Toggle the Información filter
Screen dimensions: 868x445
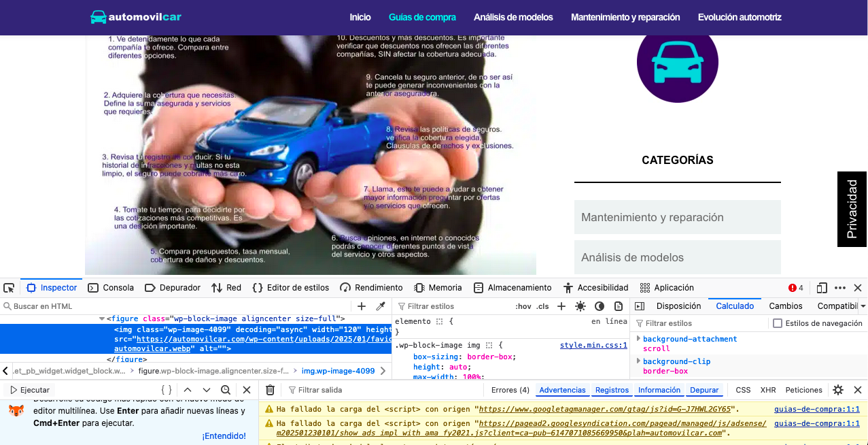click(x=659, y=390)
